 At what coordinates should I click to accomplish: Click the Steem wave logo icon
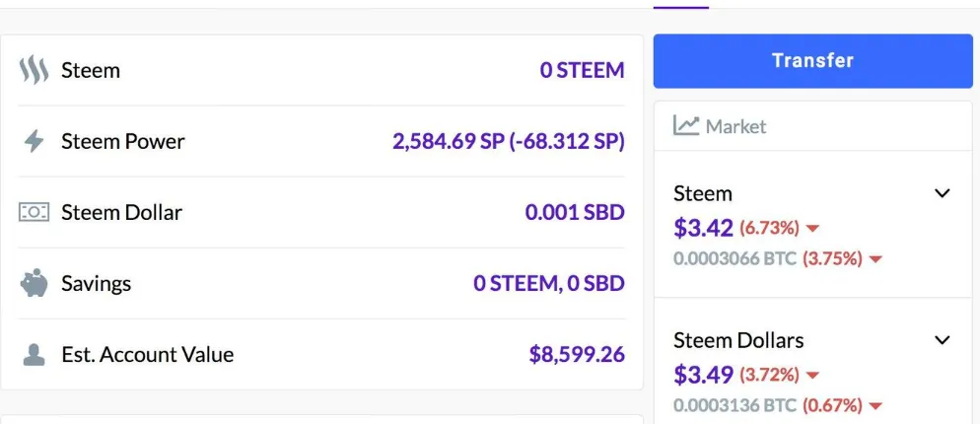34,70
